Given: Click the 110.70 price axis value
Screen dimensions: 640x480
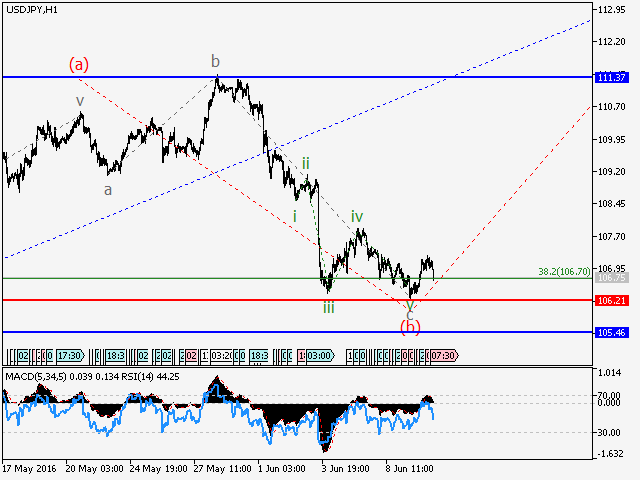Looking at the screenshot, I should (611, 107).
